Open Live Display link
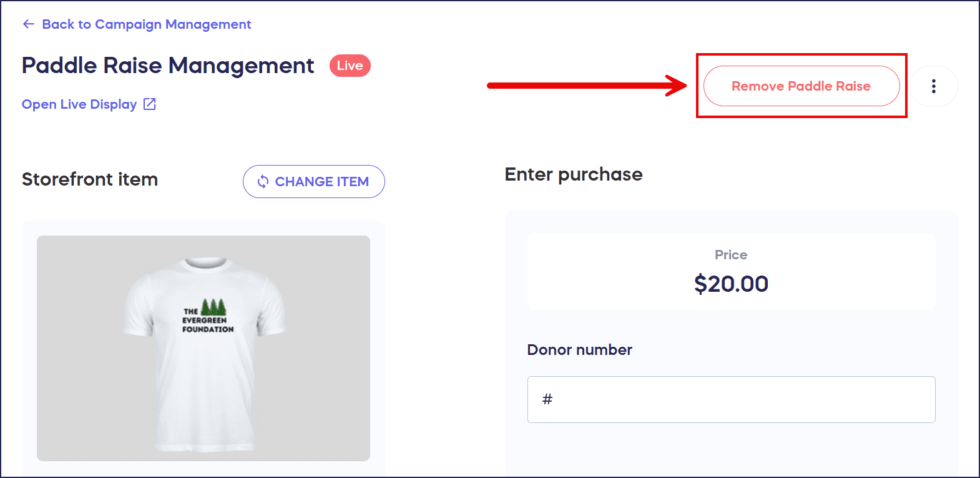 [79, 104]
